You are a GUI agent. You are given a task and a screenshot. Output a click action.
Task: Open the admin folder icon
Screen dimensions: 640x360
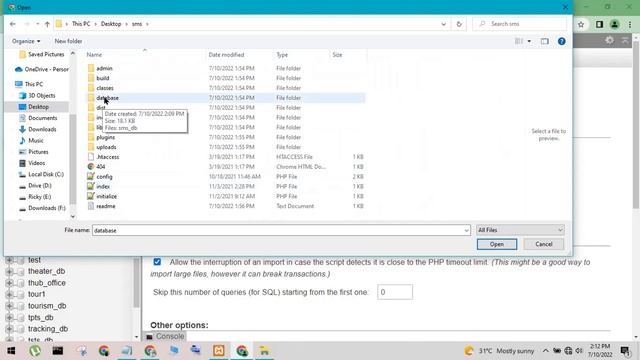click(x=91, y=68)
